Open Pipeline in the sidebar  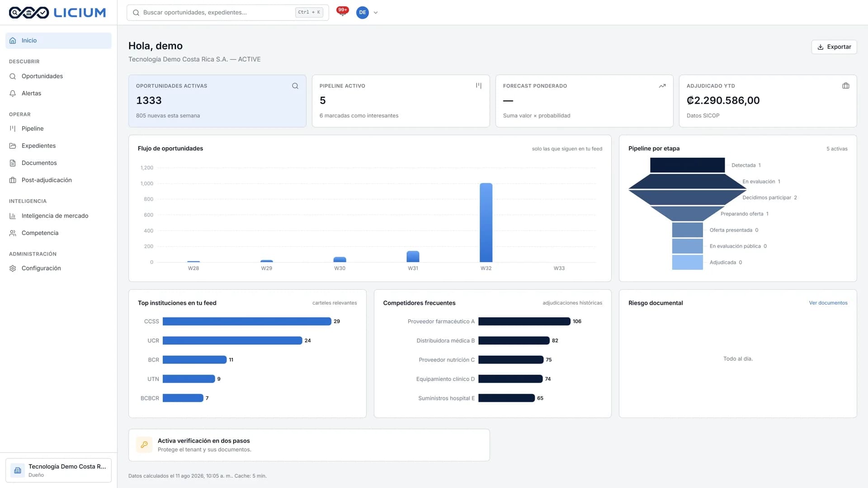(58, 129)
